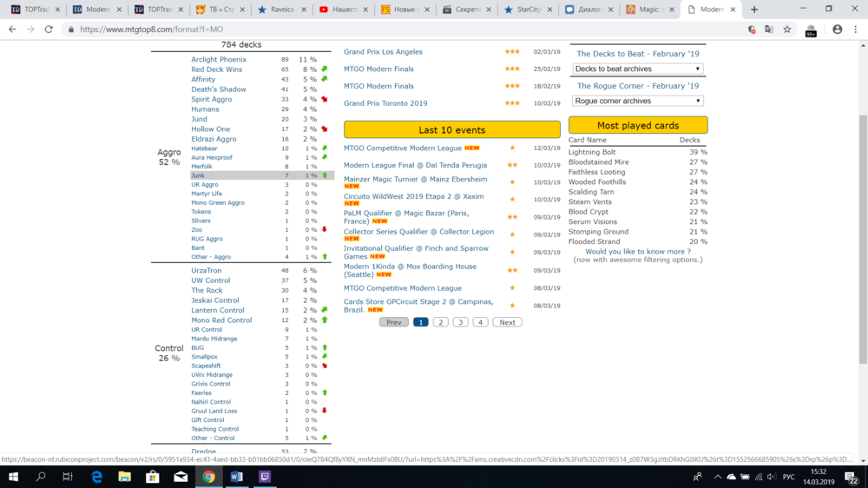Open the Chrome three-dot menu

856,29
